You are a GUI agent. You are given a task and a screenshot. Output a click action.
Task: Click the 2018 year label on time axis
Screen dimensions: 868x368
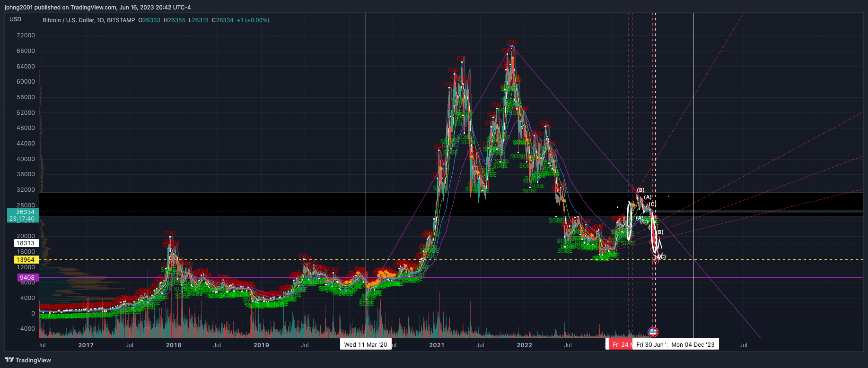tap(174, 345)
